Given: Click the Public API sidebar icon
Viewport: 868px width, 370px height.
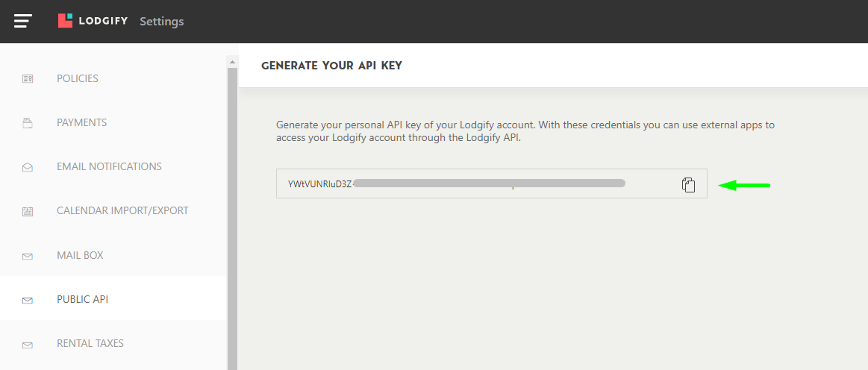Looking at the screenshot, I should tap(28, 300).
